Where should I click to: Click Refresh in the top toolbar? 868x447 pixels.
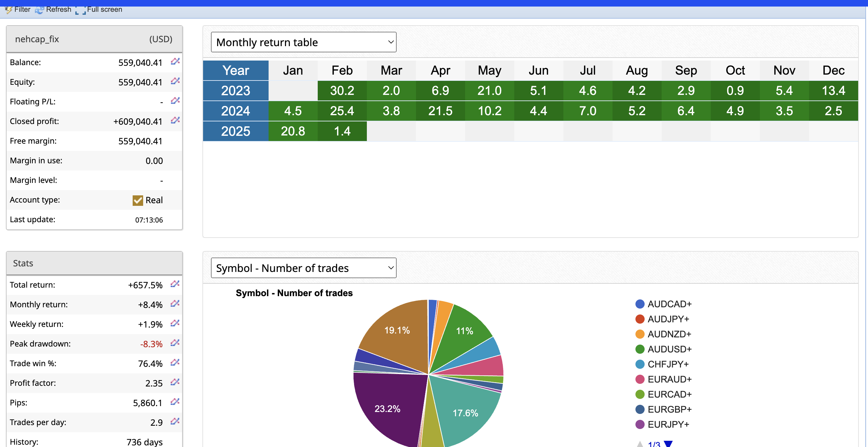(x=54, y=9)
